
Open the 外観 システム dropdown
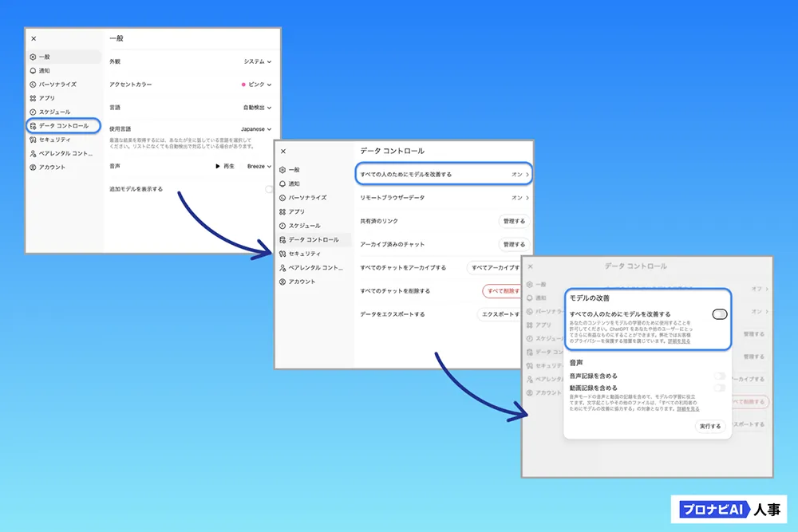pos(257,61)
